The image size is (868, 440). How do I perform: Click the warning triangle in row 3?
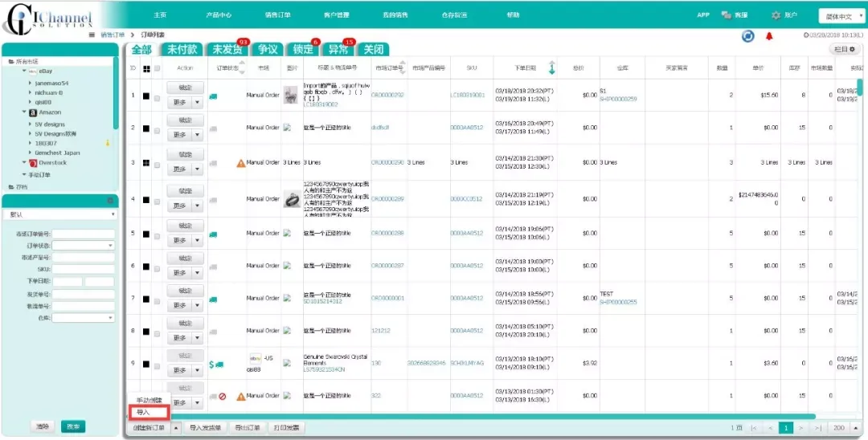(241, 163)
